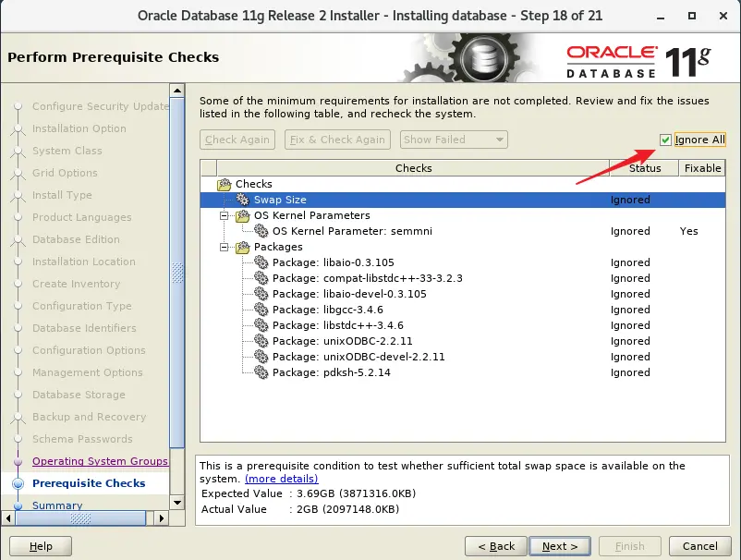Image resolution: width=741 pixels, height=560 pixels.
Task: Go back with the Back button
Action: pyautogui.click(x=496, y=546)
